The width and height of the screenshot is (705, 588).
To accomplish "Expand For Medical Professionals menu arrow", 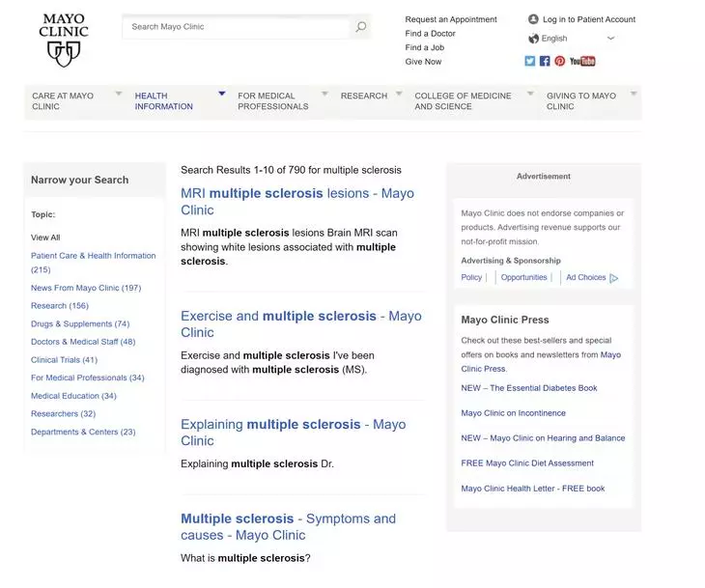I will pos(324,94).
